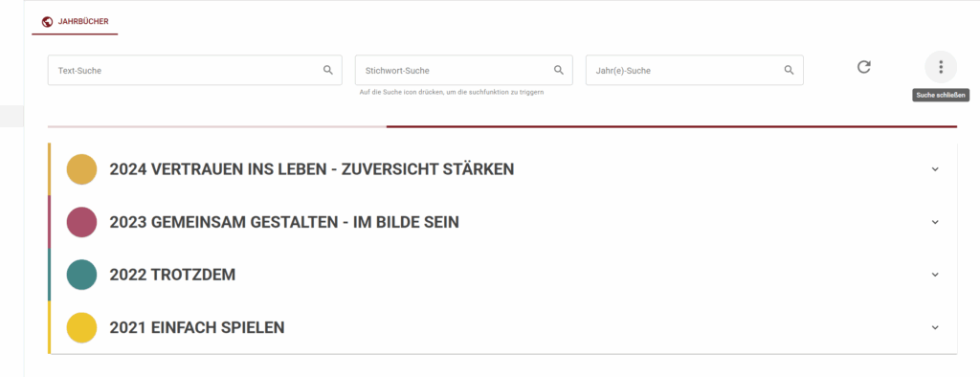Image resolution: width=980 pixels, height=377 pixels.
Task: Open the 2021 EINFACH SPIELEN title
Action: coord(197,327)
